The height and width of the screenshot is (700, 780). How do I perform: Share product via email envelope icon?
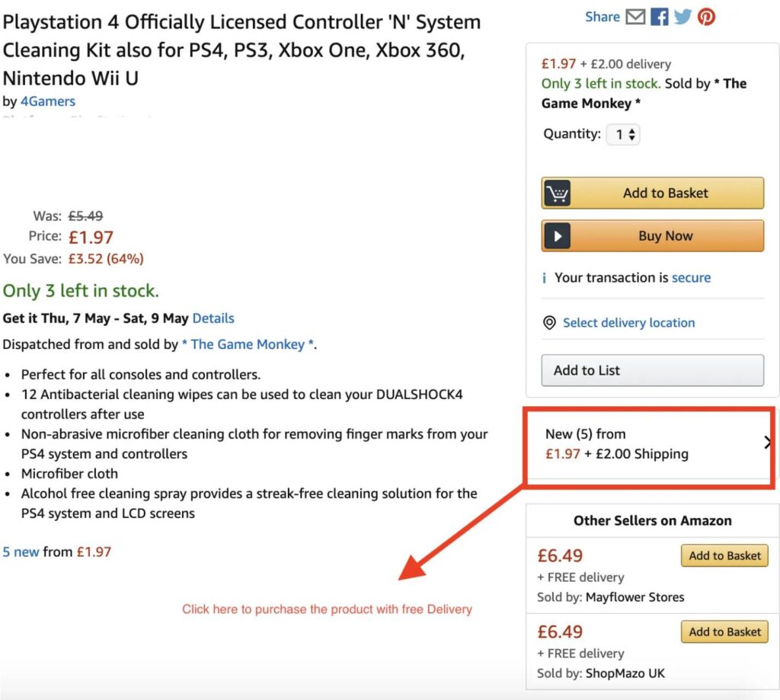pos(635,17)
